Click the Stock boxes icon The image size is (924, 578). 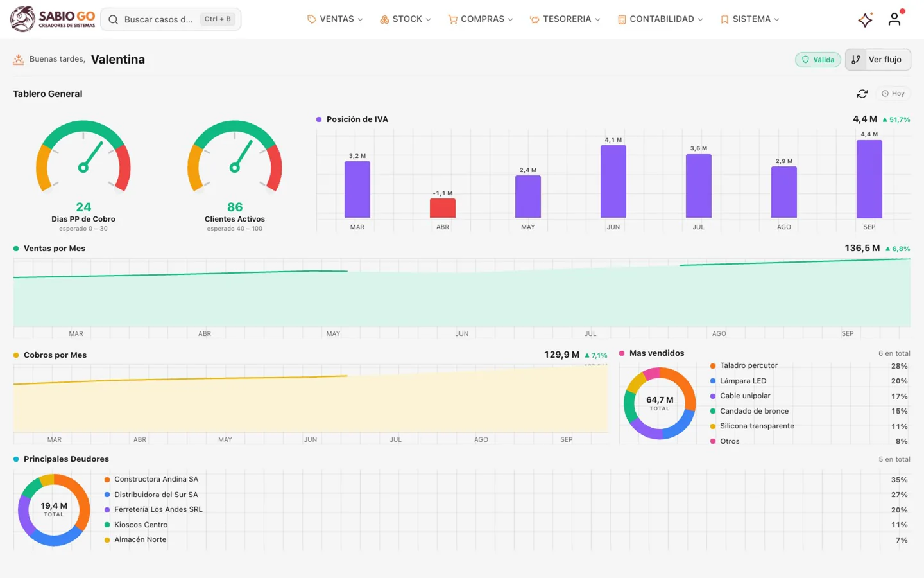384,19
